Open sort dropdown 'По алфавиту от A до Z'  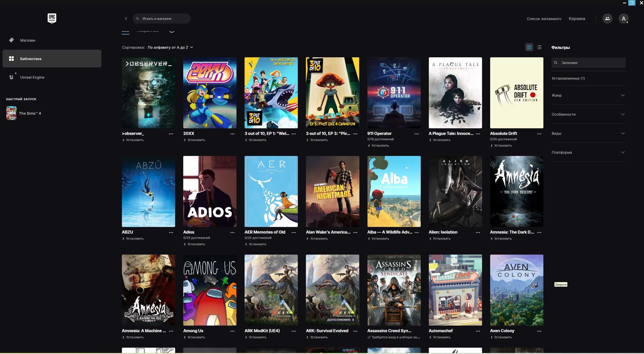[x=170, y=47]
